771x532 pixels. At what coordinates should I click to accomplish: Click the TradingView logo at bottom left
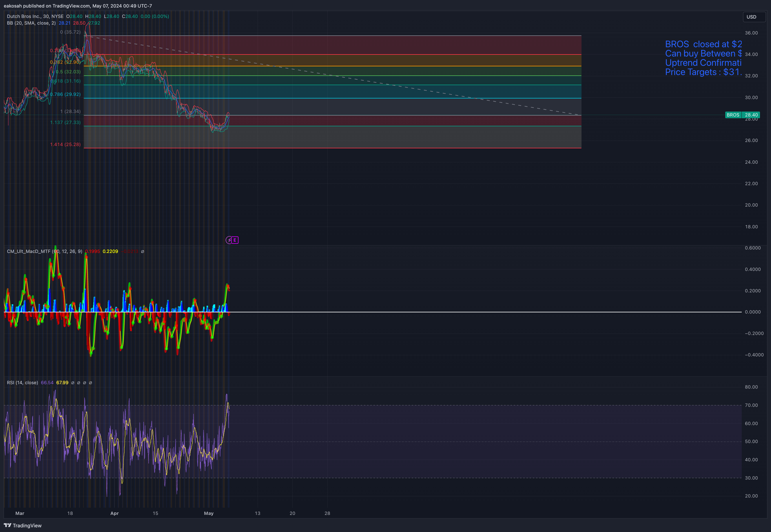point(23,525)
